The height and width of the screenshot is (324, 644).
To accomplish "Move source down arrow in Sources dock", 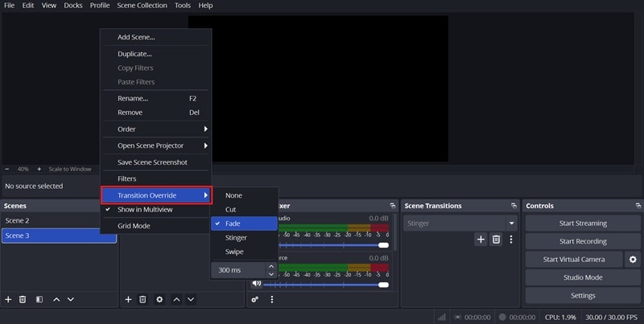I will 191,300.
